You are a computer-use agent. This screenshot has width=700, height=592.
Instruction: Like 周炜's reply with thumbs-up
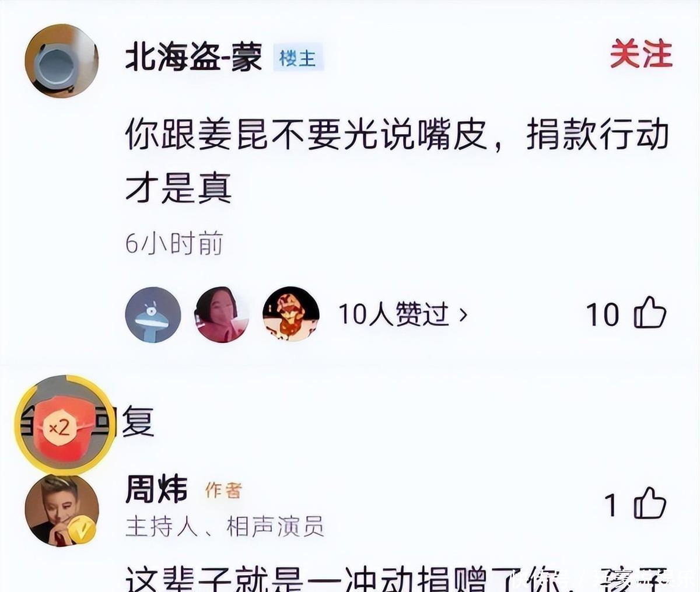pyautogui.click(x=650, y=504)
